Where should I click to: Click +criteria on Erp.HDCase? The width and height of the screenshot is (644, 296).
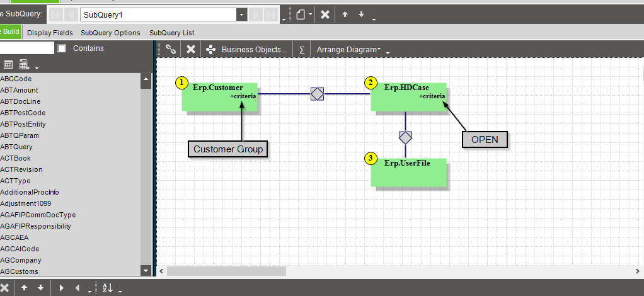pos(432,96)
